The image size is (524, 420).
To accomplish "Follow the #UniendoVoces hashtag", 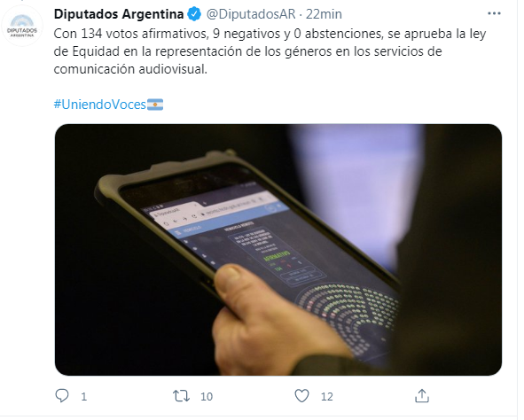I will (100, 105).
